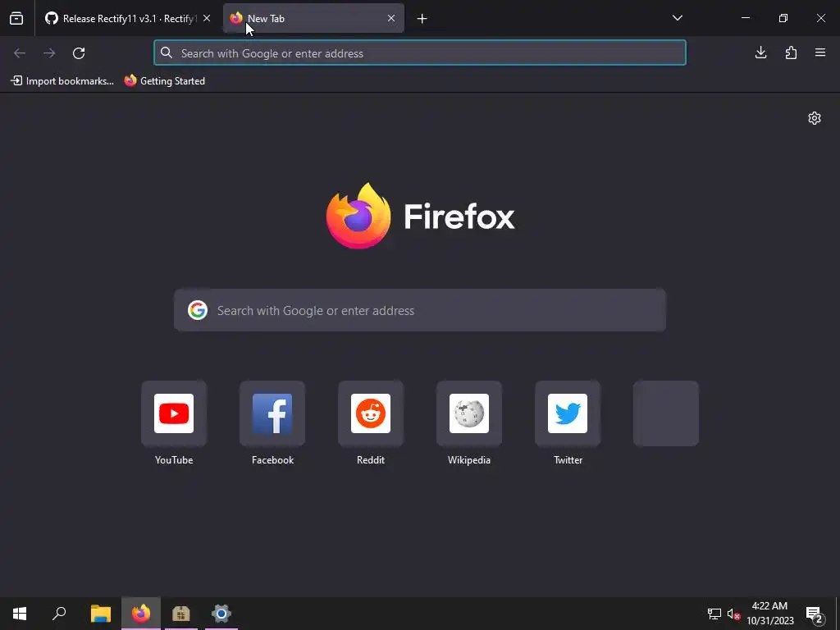Open File Explorer from taskbar
Image resolution: width=840 pixels, height=630 pixels.
pyautogui.click(x=101, y=614)
